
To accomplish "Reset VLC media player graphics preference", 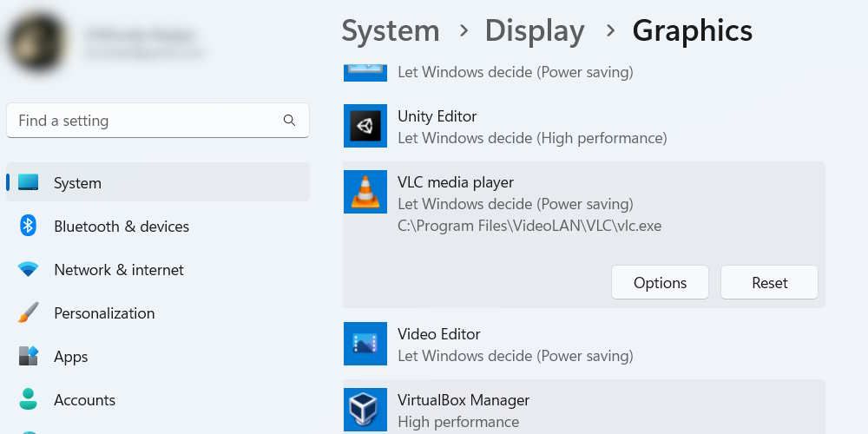I will pyautogui.click(x=769, y=283).
